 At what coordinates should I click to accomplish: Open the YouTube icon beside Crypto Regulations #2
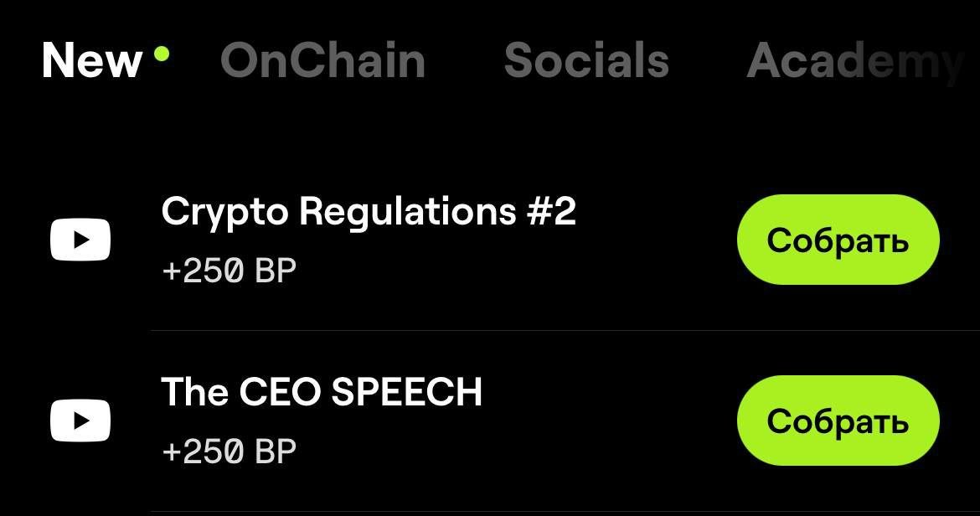(x=80, y=240)
